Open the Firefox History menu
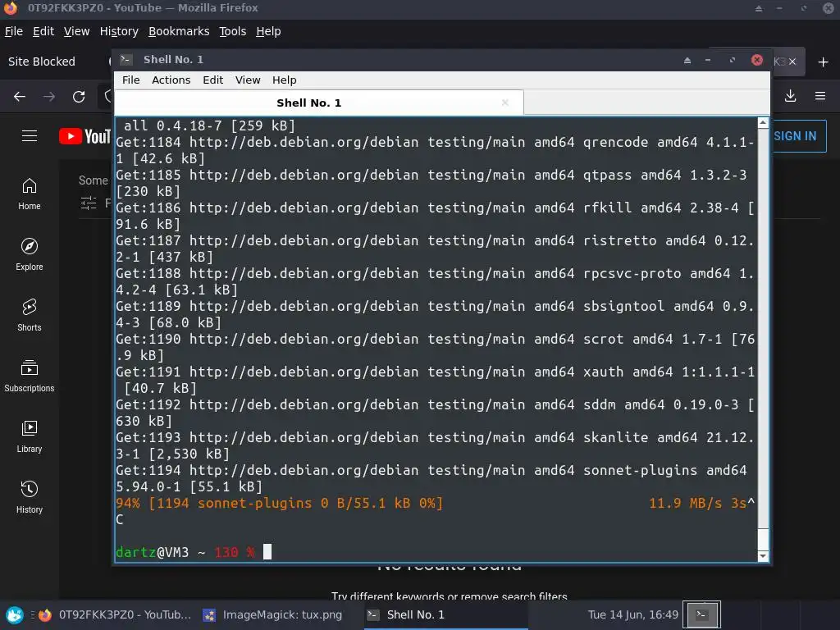Viewport: 840px width, 630px height. (119, 31)
